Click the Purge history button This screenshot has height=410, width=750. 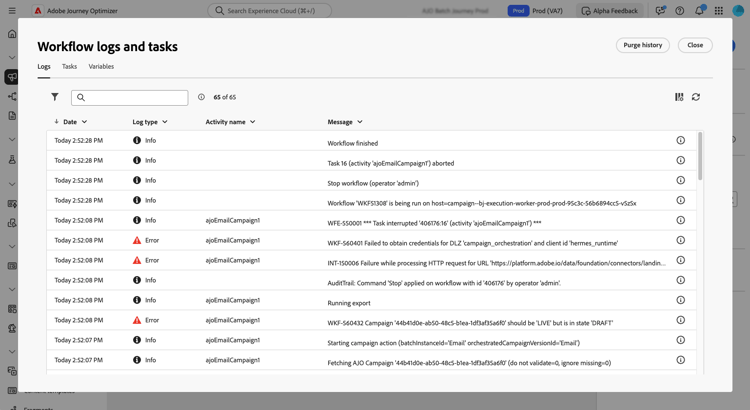tap(642, 45)
